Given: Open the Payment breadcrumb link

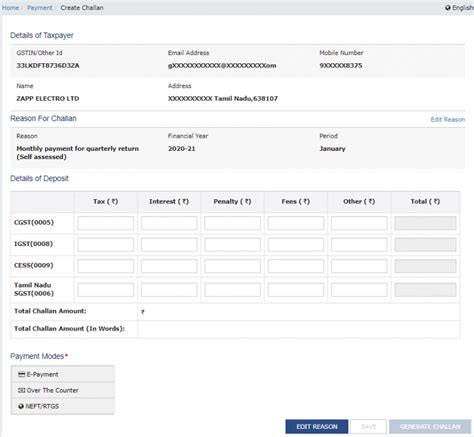Looking at the screenshot, I should (40, 8).
